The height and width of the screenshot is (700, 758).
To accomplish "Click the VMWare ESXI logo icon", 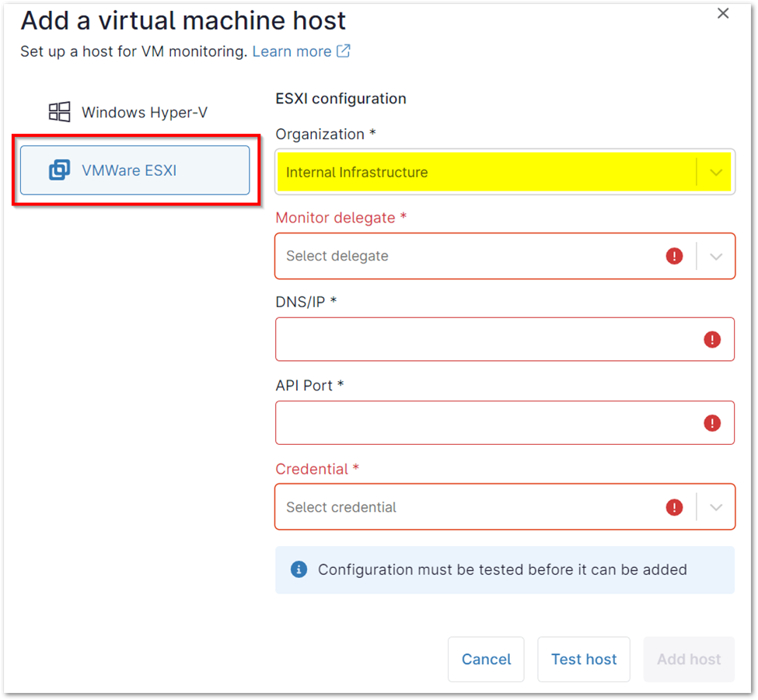I will (x=61, y=170).
